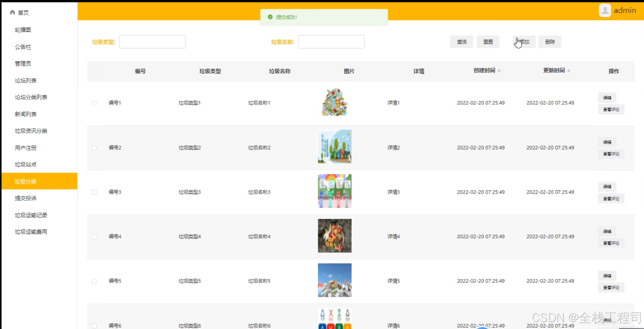Click the green success check icon

(270, 17)
